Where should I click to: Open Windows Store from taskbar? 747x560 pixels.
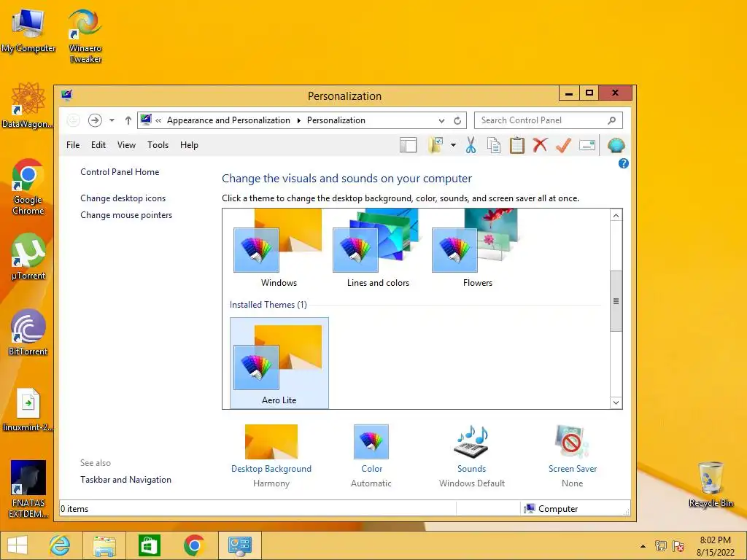pos(149,545)
